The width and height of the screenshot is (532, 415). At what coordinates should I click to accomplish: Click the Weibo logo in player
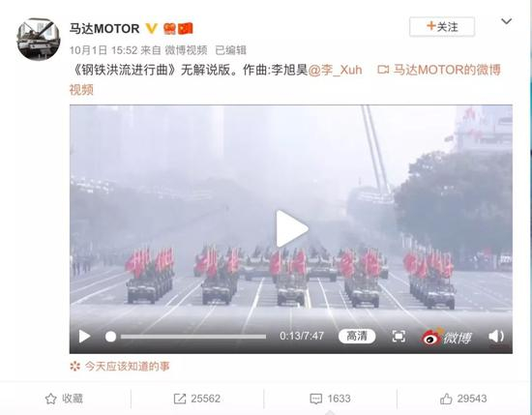coord(446,337)
